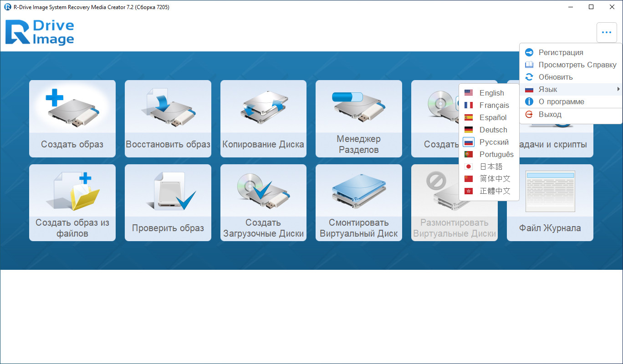
Task: Select Проверить образ tile
Action: click(168, 202)
